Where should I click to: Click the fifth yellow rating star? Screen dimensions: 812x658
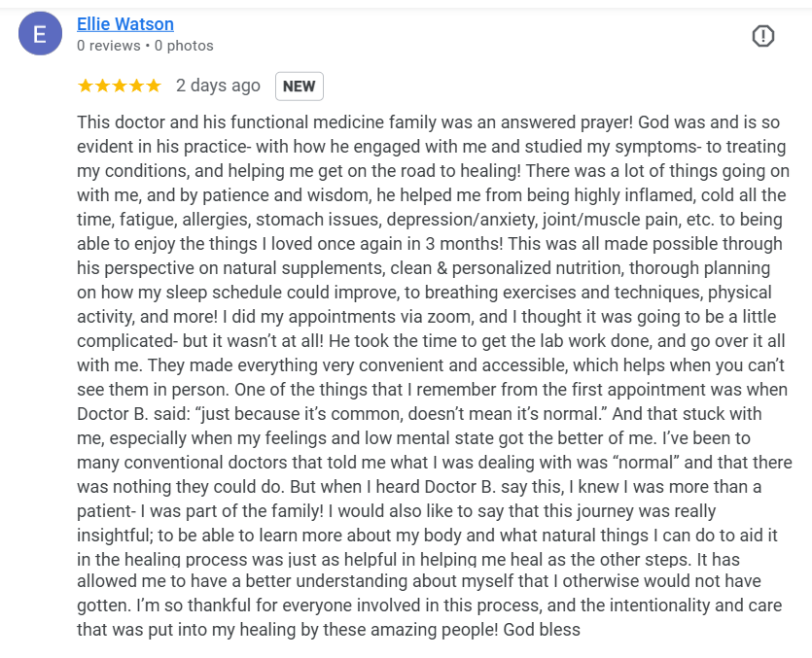(153, 86)
